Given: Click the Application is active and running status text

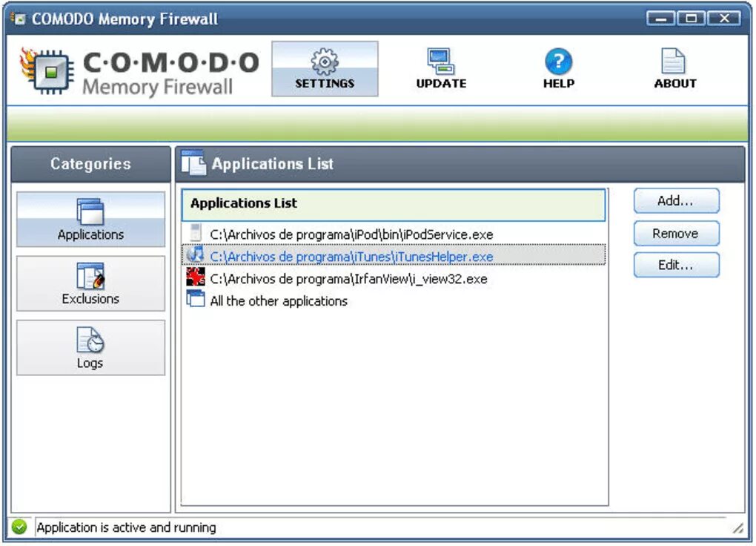Looking at the screenshot, I should tap(126, 527).
